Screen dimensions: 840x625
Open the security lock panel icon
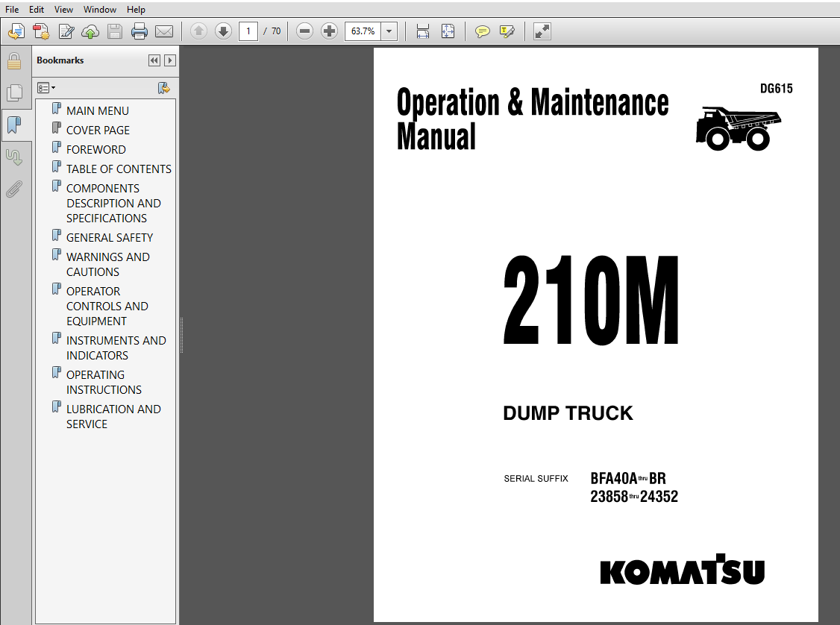(14, 61)
